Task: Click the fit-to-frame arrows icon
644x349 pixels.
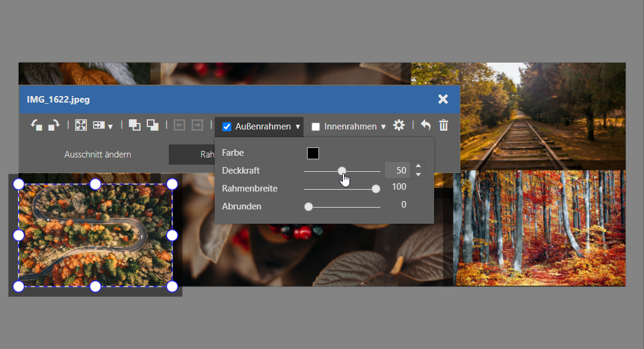Action: click(x=80, y=125)
